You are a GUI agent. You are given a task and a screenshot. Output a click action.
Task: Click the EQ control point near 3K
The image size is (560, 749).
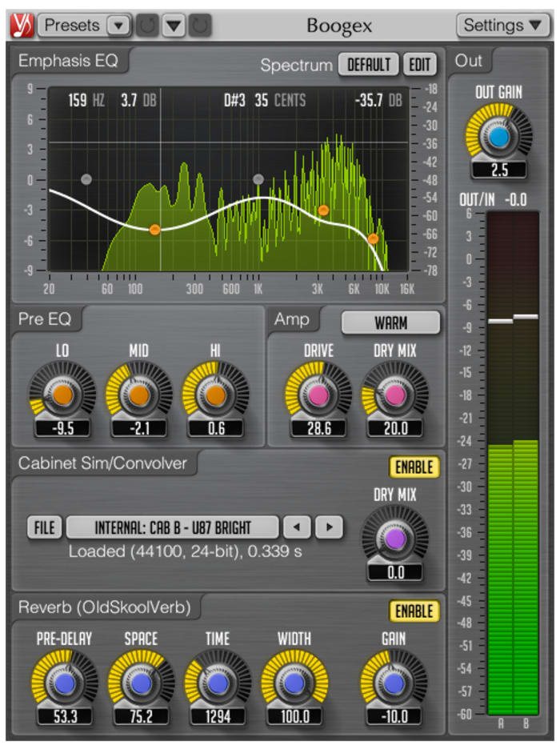coord(323,210)
